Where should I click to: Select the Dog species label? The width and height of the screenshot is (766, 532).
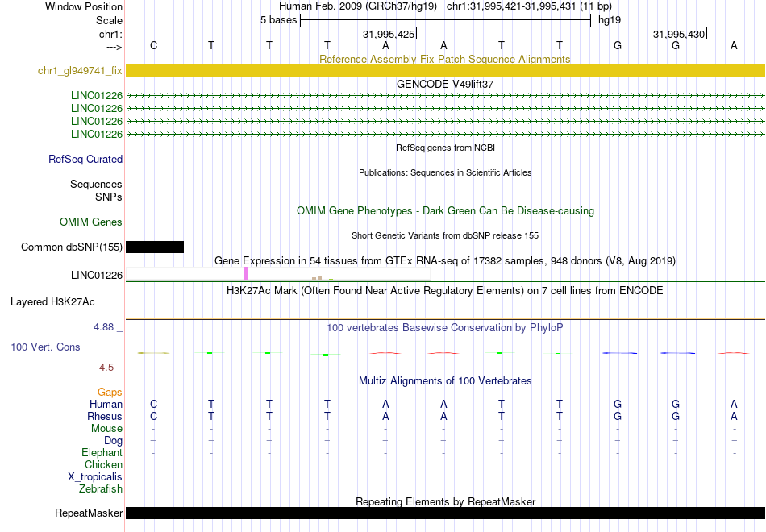pos(113,441)
